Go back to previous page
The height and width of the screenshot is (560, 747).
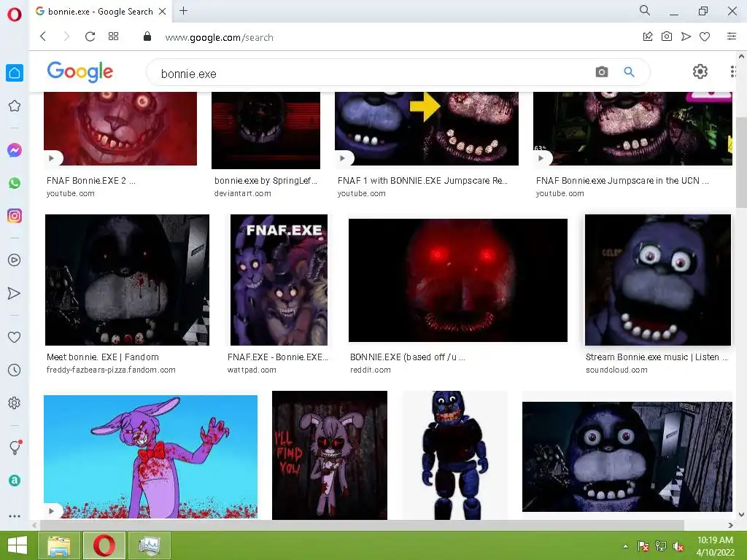(x=43, y=36)
